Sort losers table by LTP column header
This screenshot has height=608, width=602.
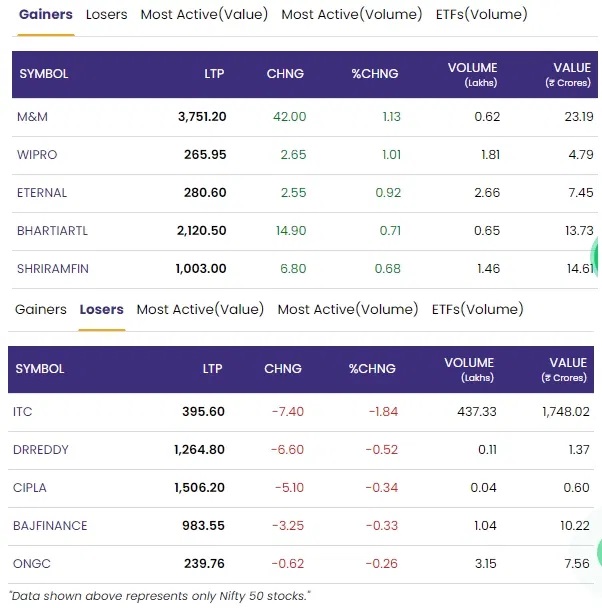212,369
